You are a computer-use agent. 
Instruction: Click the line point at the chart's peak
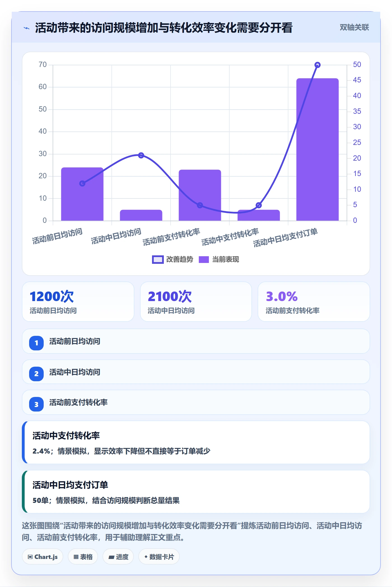pyautogui.click(x=318, y=65)
